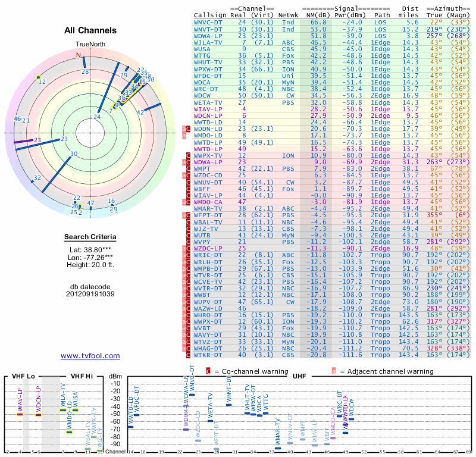This screenshot has width=476, height=457.
Task: Click the Lon: -77.26*** text
Action: [x=90, y=258]
